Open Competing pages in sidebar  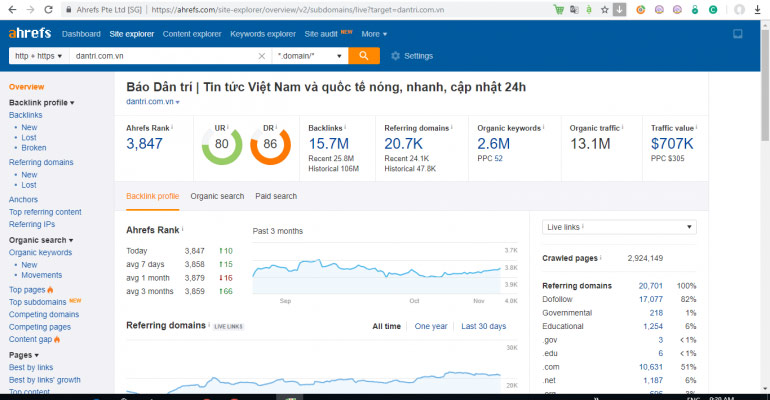(40, 327)
